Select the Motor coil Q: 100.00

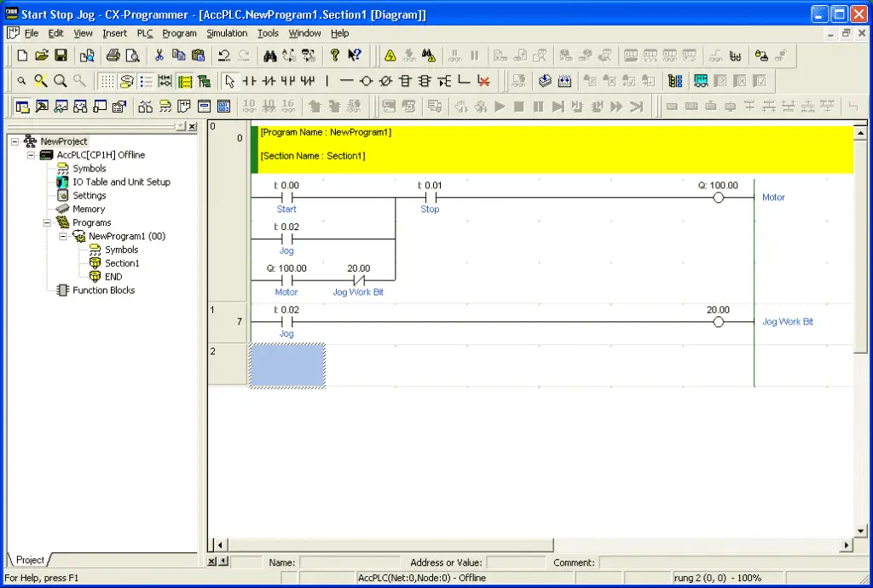point(718,198)
